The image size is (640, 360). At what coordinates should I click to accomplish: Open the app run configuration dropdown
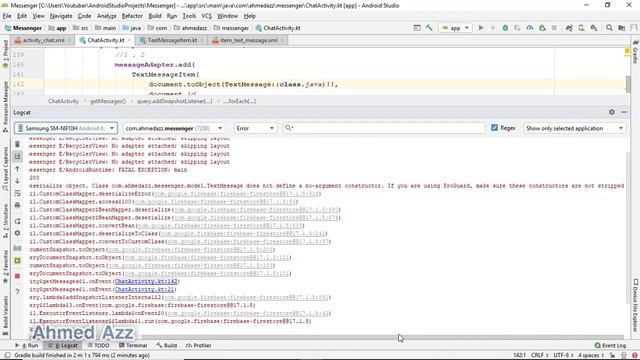[x=456, y=28]
